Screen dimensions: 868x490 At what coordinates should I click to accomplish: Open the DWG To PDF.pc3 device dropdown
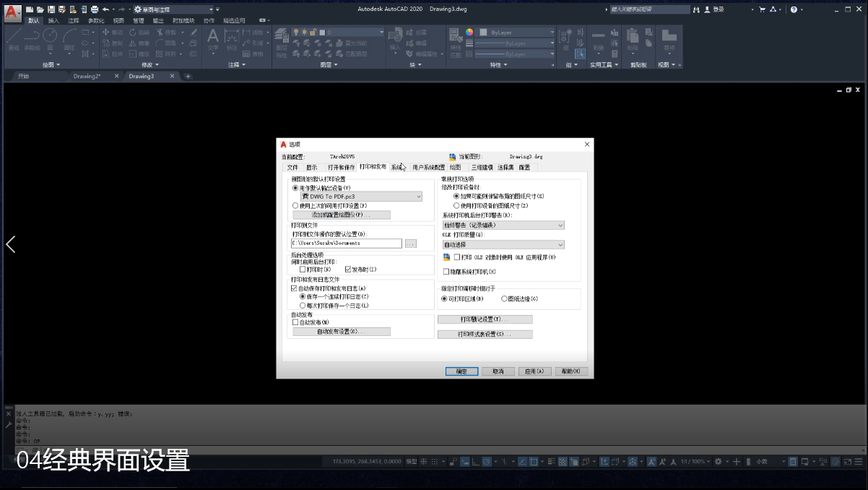click(361, 197)
